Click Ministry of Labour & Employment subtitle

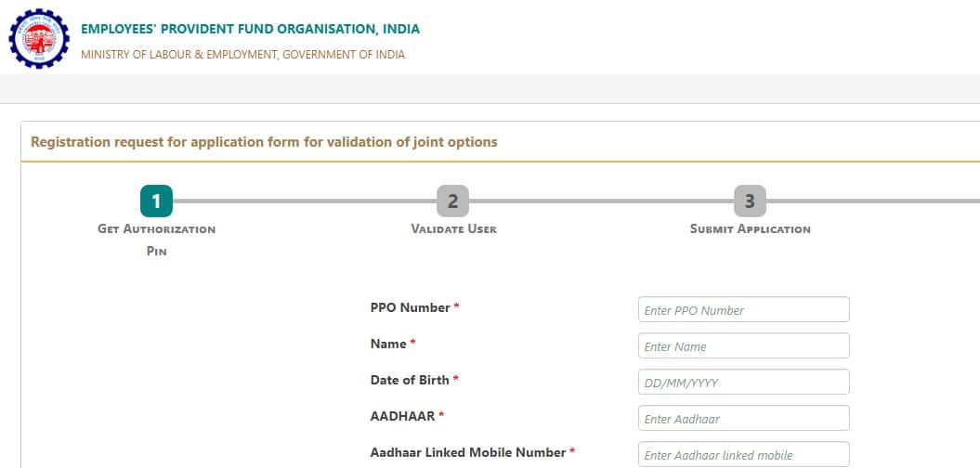tap(243, 55)
